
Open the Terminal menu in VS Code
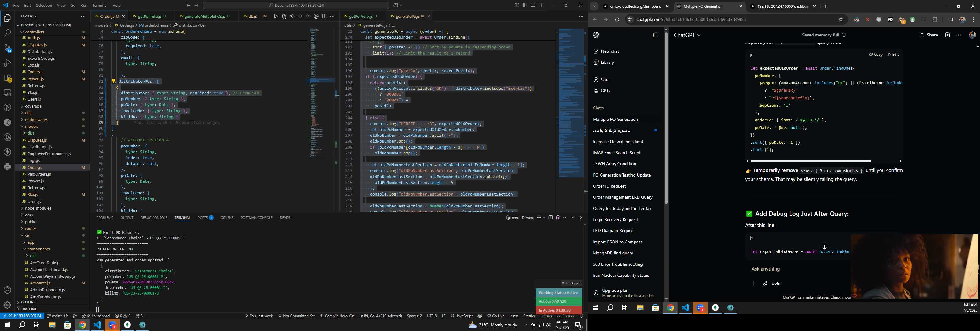click(100, 5)
